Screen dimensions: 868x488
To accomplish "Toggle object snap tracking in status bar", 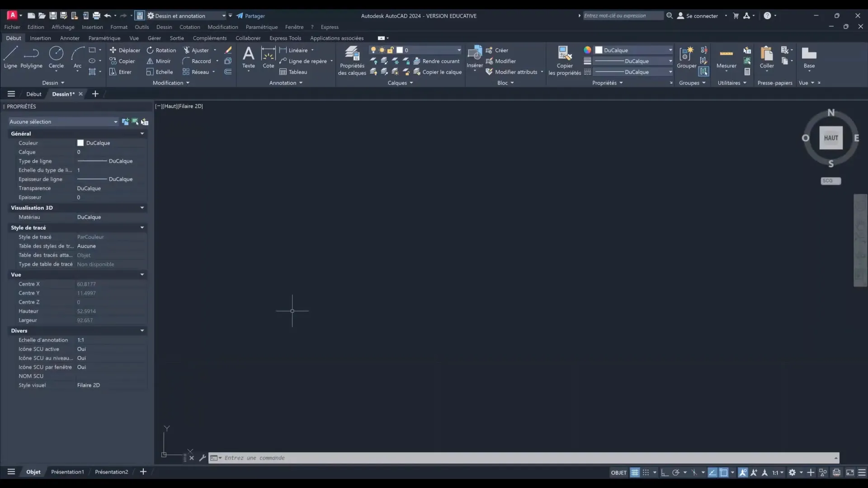I will [x=712, y=472].
